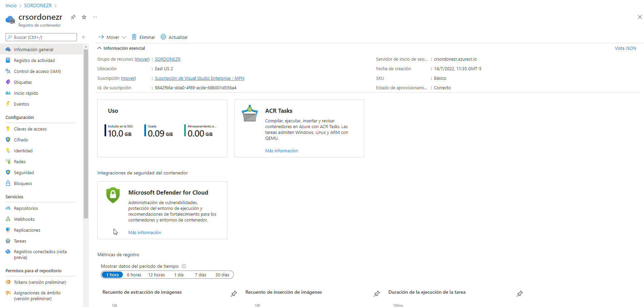The image size is (644, 307).
Task: Pin the Recuento de inserción de imágenes chart
Action: (377, 294)
